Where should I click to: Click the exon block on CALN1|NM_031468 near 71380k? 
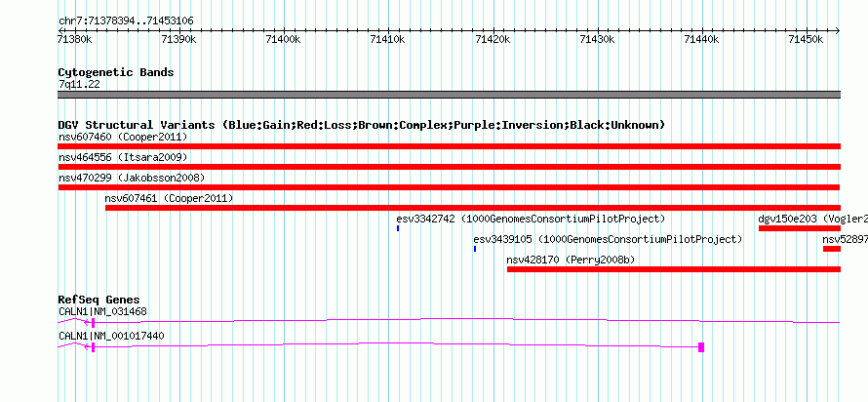(94, 322)
